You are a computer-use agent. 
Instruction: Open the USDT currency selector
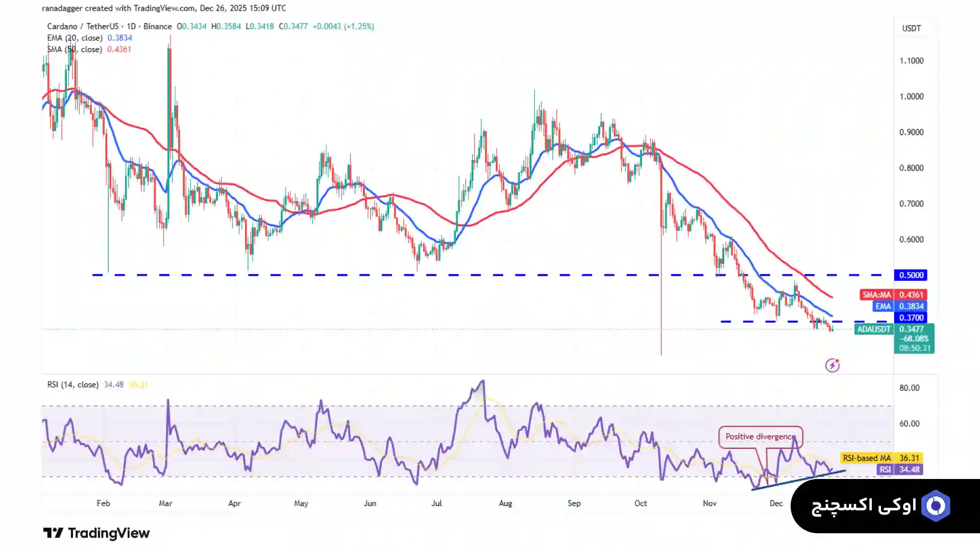pos(911,29)
